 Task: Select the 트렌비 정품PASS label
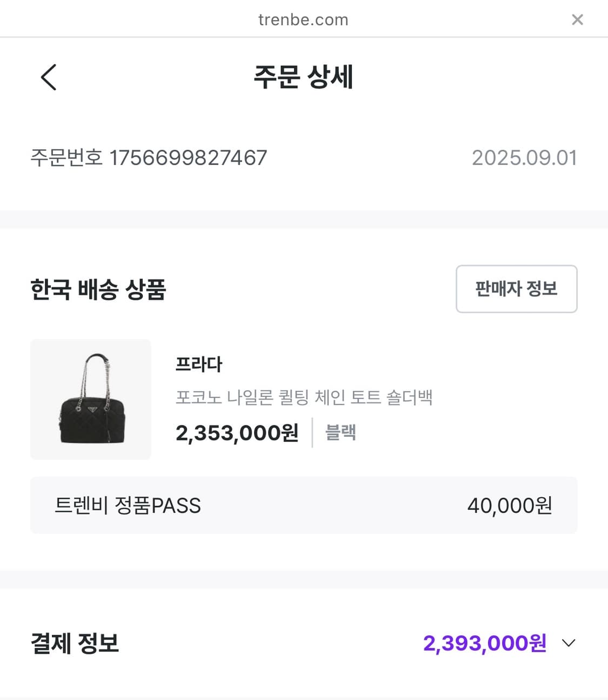click(128, 506)
